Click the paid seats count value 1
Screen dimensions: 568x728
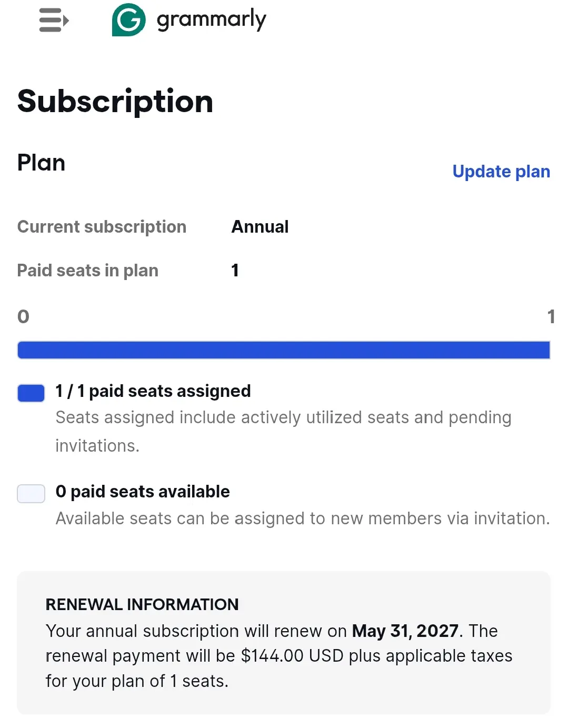(235, 271)
